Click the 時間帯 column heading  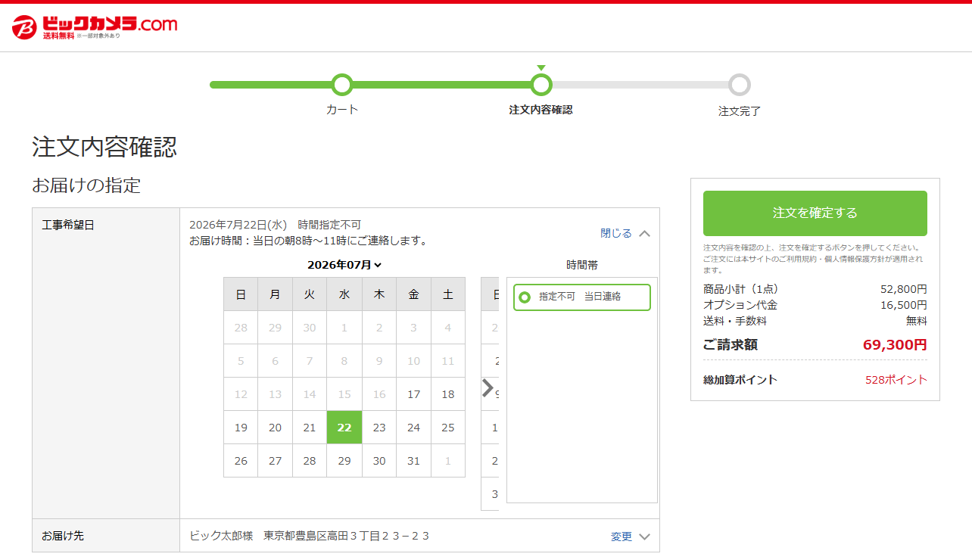tap(582, 265)
